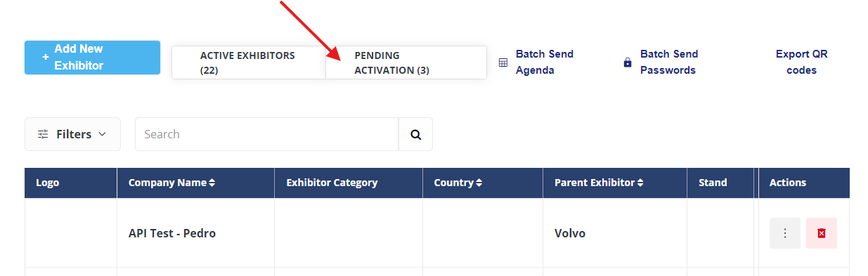Click the magnifying glass search icon
868x276 pixels.
(415, 134)
